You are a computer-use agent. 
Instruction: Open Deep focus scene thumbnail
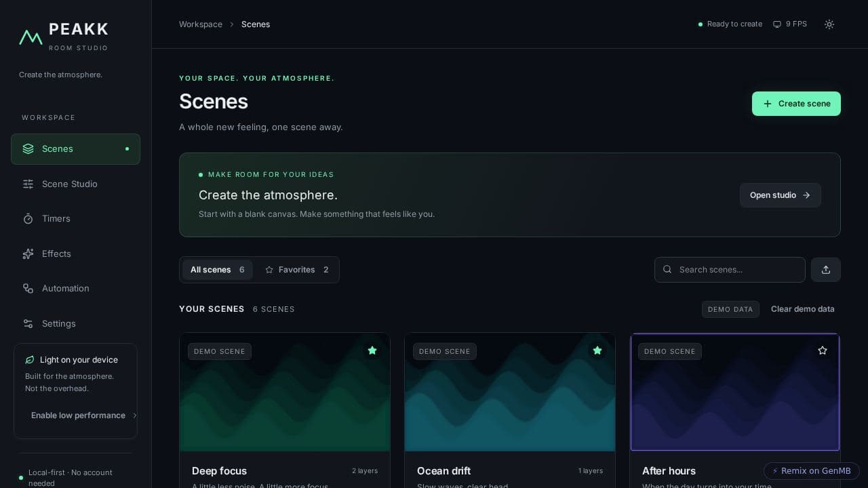point(285,392)
